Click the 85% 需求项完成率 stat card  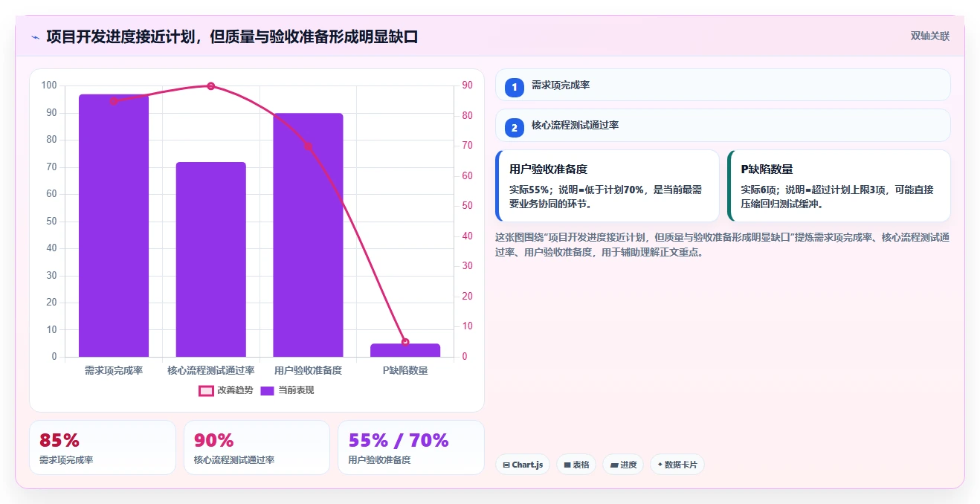103,448
